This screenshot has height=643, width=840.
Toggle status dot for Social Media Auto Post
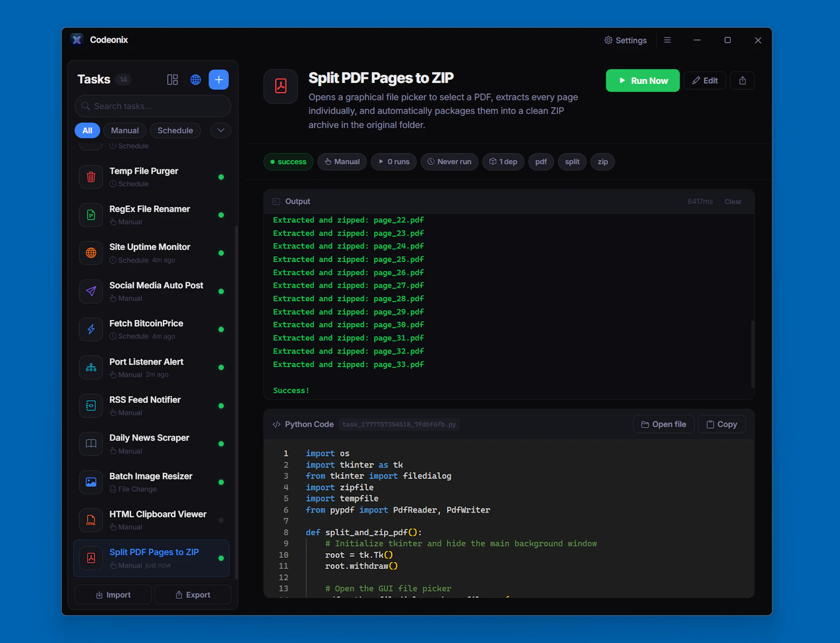221,291
